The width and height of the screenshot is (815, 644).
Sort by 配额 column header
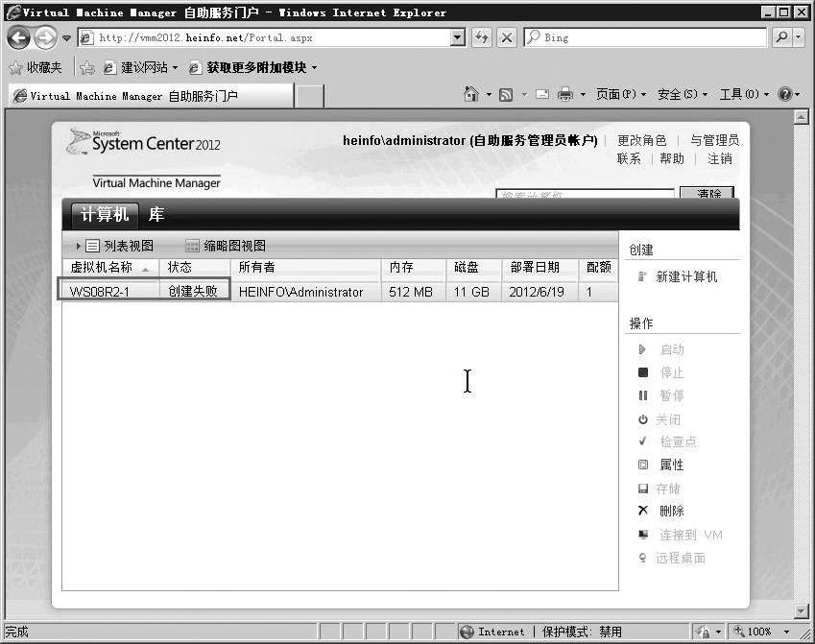point(598,268)
